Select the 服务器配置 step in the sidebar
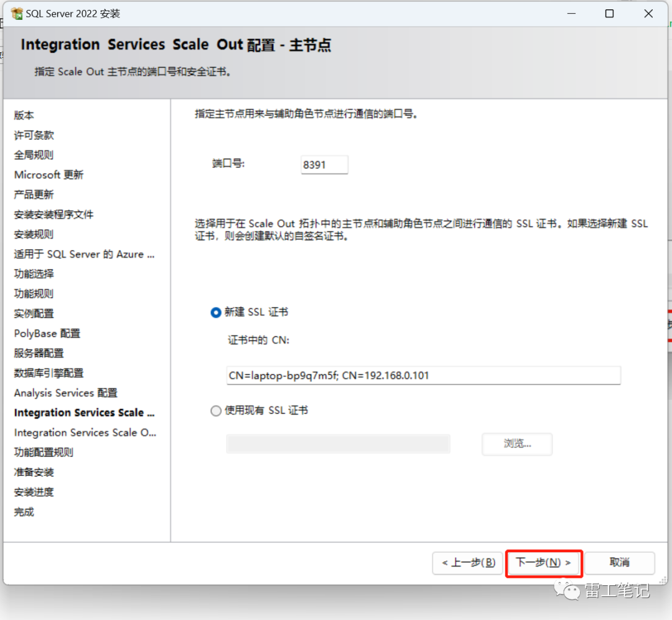The image size is (672, 620). [x=39, y=353]
